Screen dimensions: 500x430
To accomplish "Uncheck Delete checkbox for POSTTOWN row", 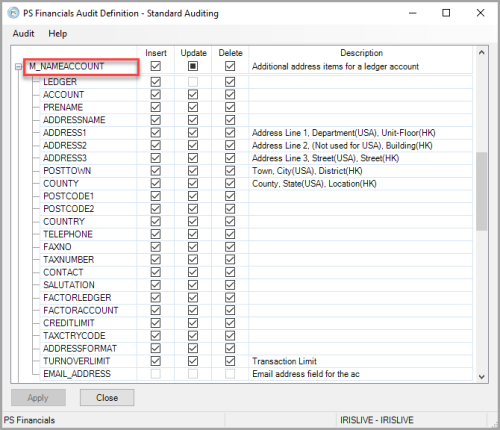I will click(230, 171).
